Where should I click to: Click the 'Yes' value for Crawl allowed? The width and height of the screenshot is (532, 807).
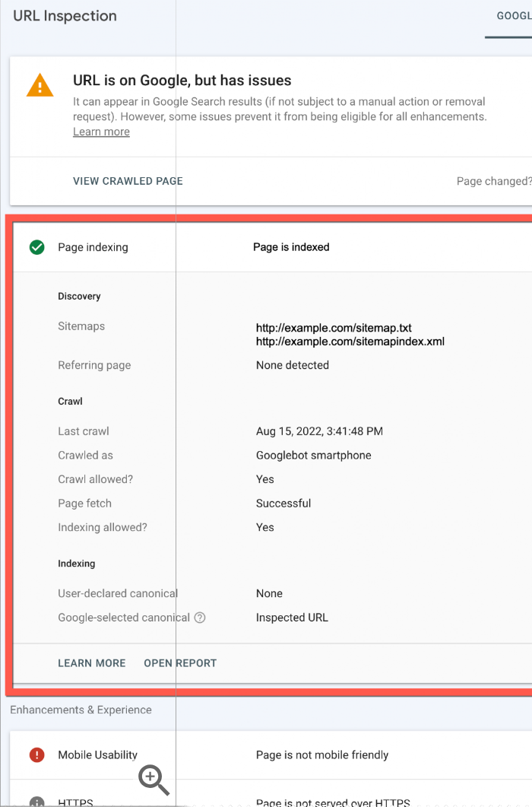(265, 480)
